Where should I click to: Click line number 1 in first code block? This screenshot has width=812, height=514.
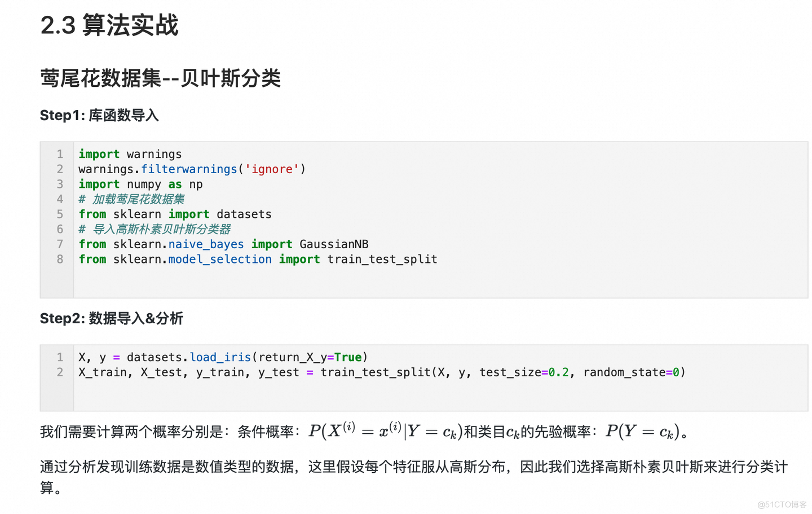tap(60, 154)
